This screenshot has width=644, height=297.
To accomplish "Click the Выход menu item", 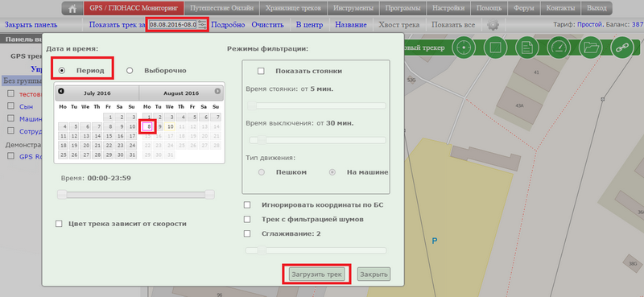I will tap(597, 8).
